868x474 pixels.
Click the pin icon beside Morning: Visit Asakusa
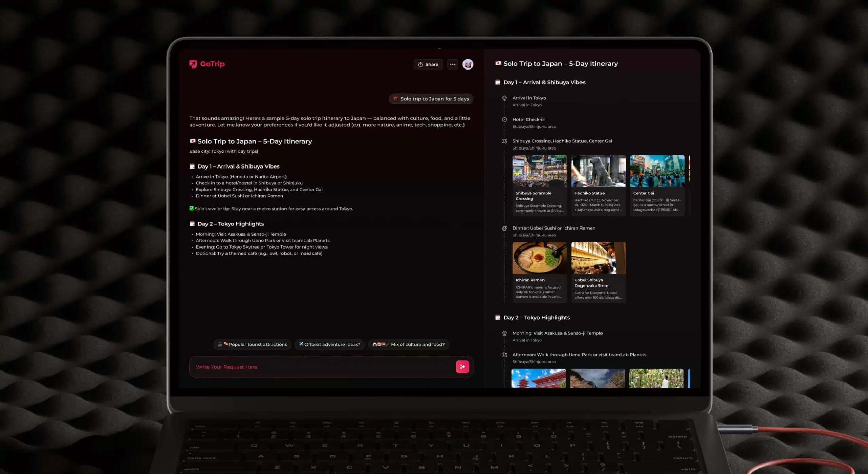(504, 333)
